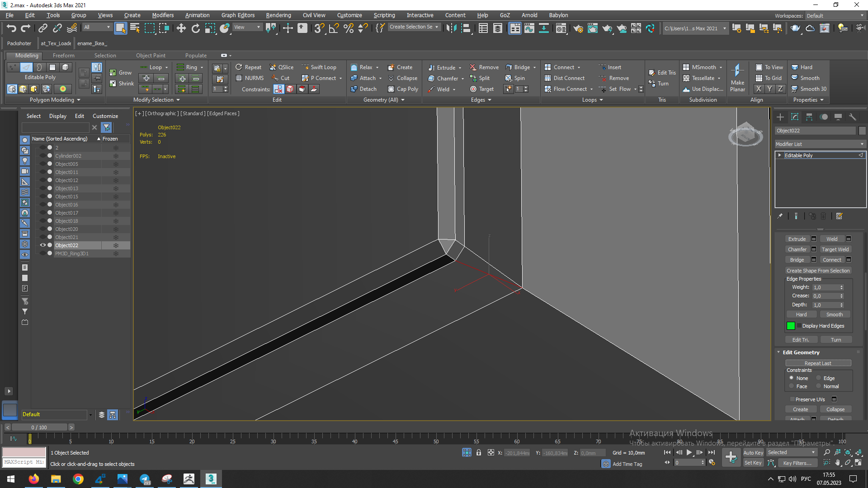Click the Mirror tool icon
The height and width of the screenshot is (488, 868).
tap(451, 28)
